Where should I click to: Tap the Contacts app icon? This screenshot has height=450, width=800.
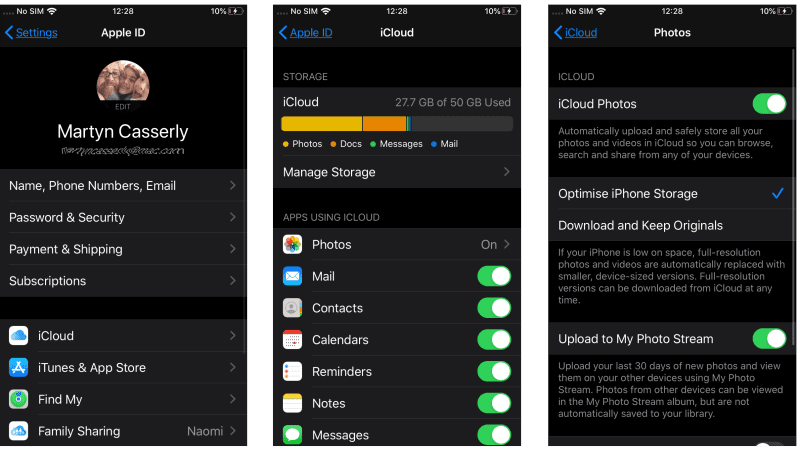click(x=292, y=308)
